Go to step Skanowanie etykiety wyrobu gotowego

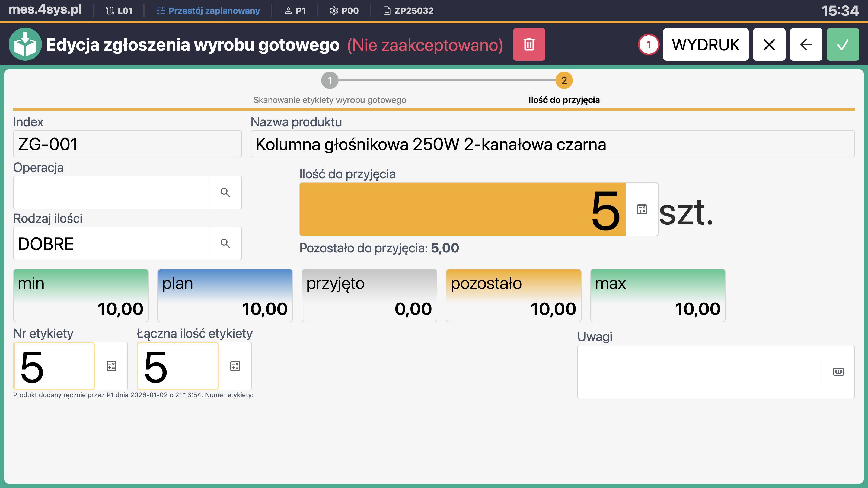[330, 81]
